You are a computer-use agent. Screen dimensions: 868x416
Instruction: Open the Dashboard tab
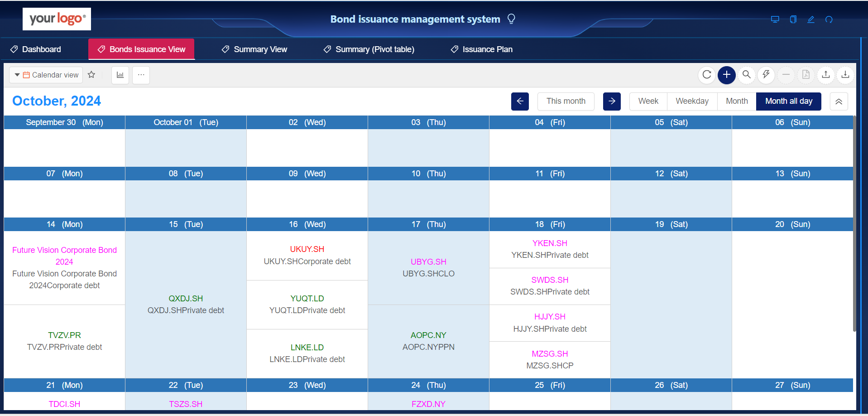coord(36,49)
